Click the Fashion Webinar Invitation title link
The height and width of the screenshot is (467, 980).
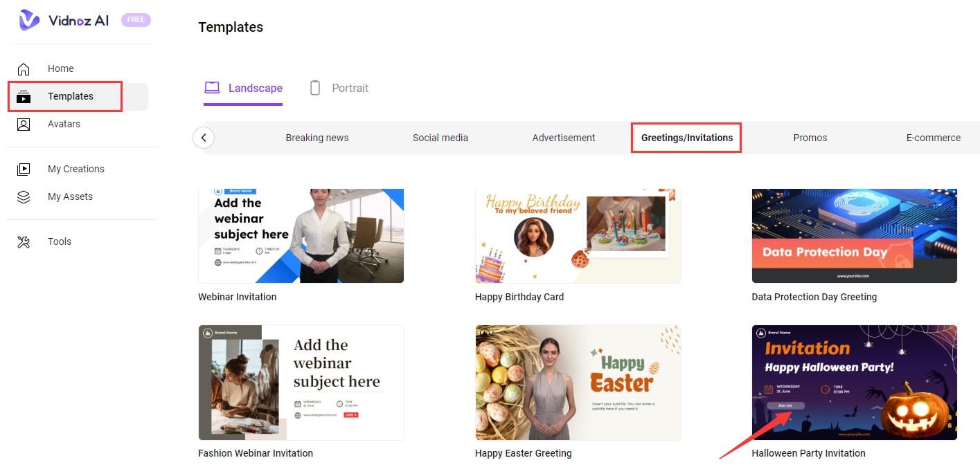[256, 453]
